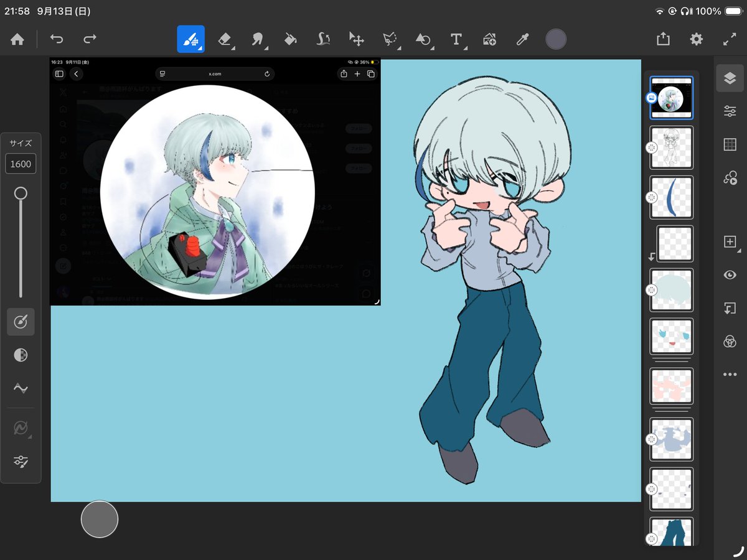This screenshot has width=747, height=560.
Task: Toggle visibility of selected layer
Action: [x=730, y=274]
